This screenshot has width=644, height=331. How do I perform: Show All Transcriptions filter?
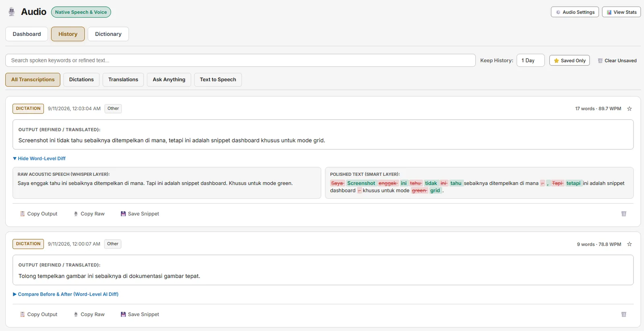(x=33, y=80)
